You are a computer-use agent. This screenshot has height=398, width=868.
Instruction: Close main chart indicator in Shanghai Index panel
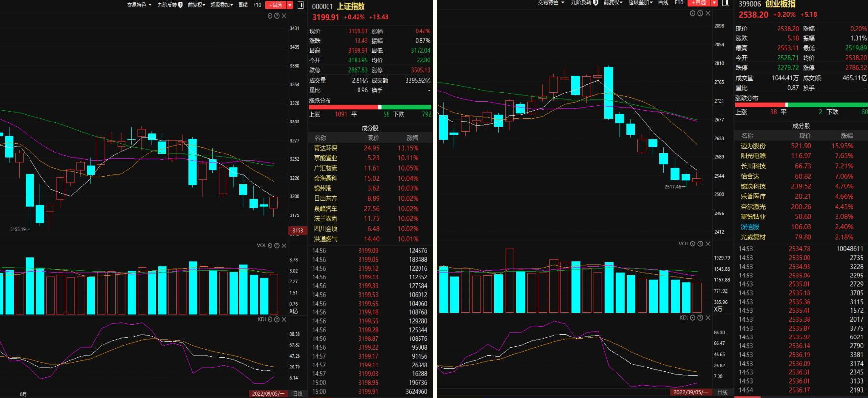point(284,16)
